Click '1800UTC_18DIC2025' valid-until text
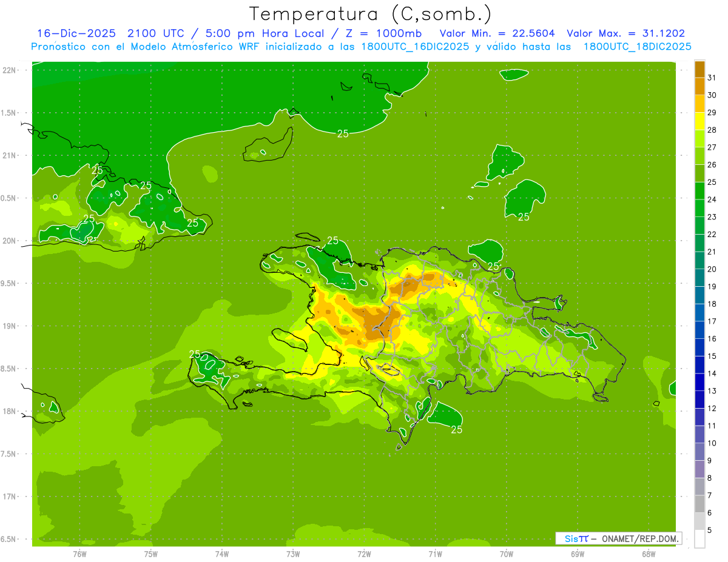728x562 pixels. (x=638, y=47)
